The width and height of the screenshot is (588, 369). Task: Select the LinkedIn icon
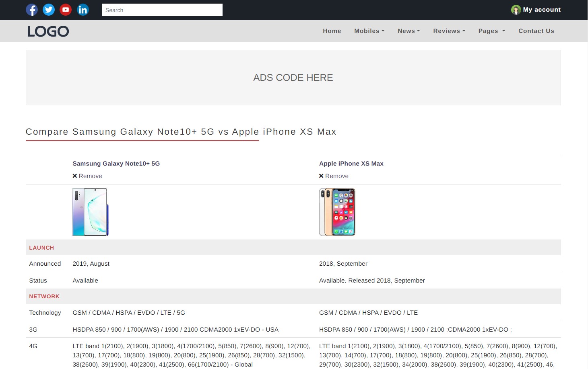pyautogui.click(x=83, y=10)
